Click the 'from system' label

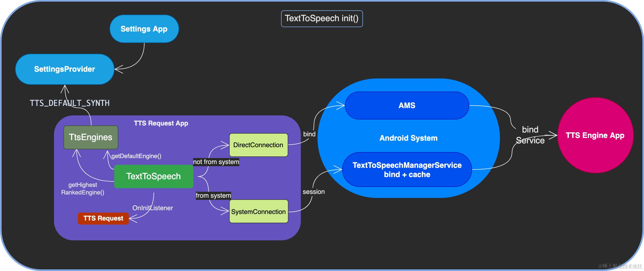(213, 195)
